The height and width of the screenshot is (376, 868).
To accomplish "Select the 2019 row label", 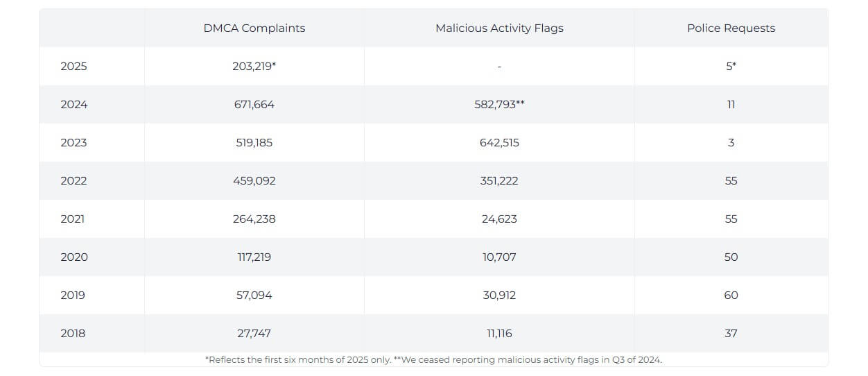I will click(x=72, y=296).
